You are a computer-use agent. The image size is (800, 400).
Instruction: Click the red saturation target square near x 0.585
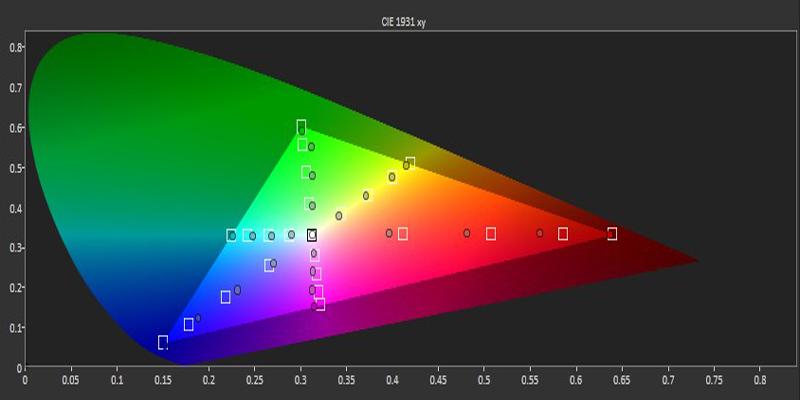point(563,234)
